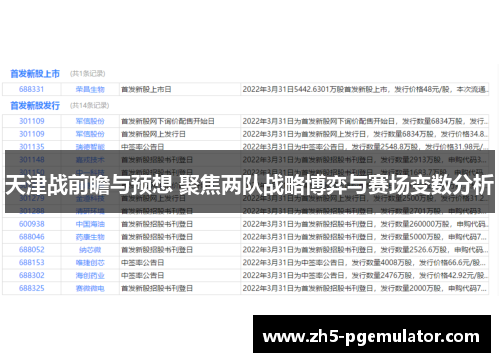Image resolution: width=500 pixels, height=362 pixels.
Task: Click 首发新股招股书刊登日 in the 中国海油 row
Action: coord(157,224)
